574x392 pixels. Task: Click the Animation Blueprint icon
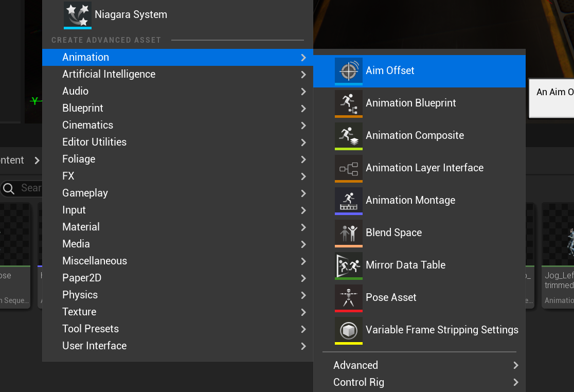click(349, 103)
